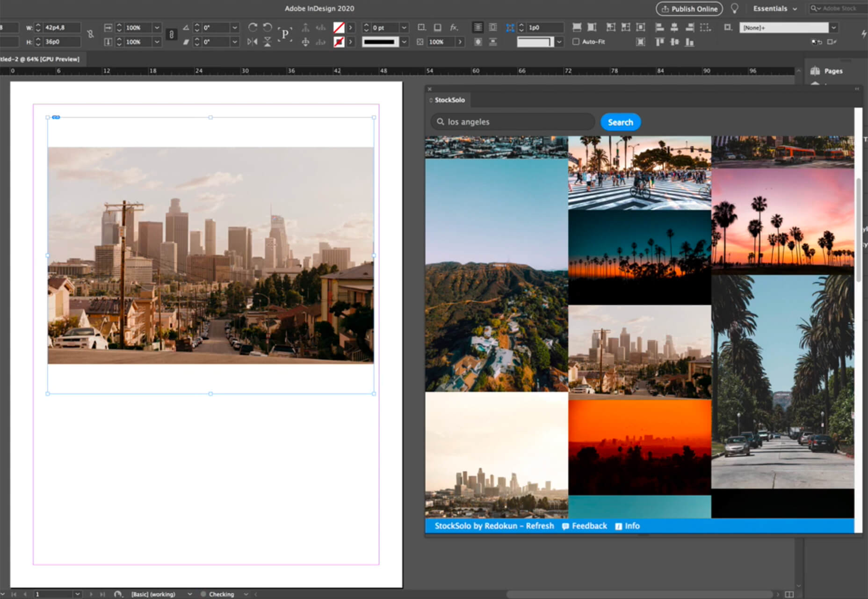The height and width of the screenshot is (599, 868).
Task: Flip the frame vertically
Action: (x=268, y=42)
